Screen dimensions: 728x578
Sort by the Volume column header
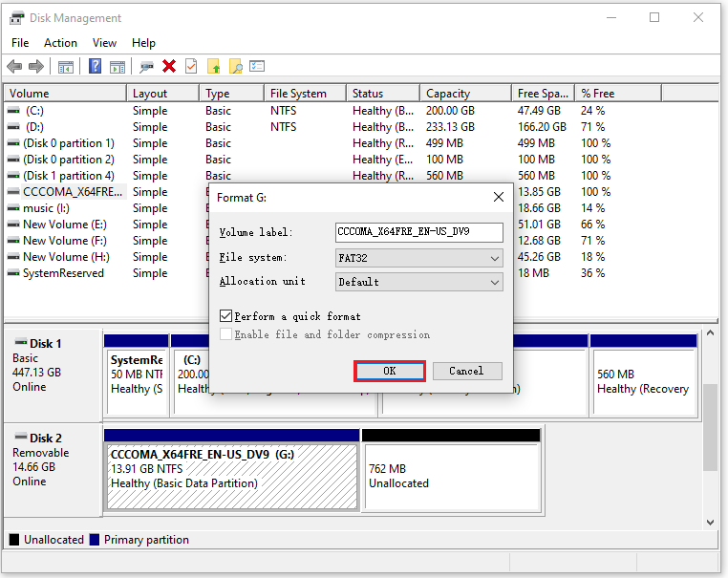pos(65,94)
